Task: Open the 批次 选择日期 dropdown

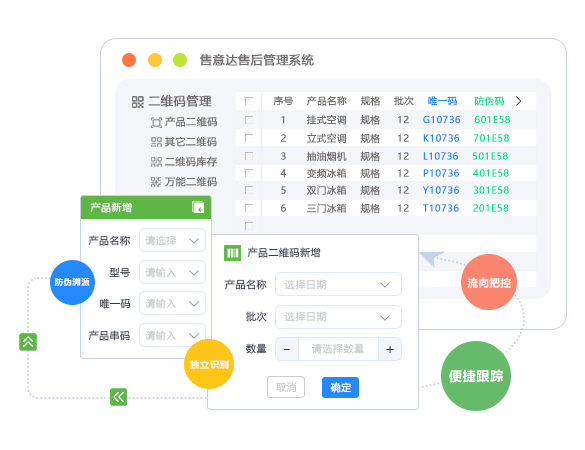Action: click(338, 317)
